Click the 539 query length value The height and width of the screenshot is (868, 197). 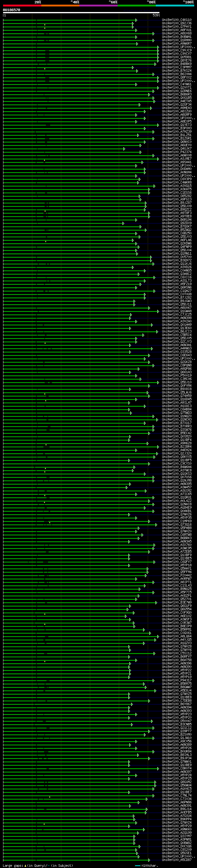pyautogui.click(x=155, y=15)
